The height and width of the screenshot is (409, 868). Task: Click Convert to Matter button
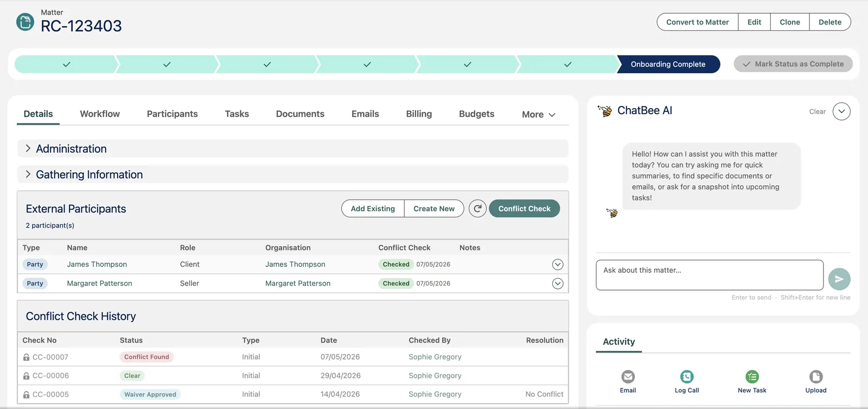[697, 22]
